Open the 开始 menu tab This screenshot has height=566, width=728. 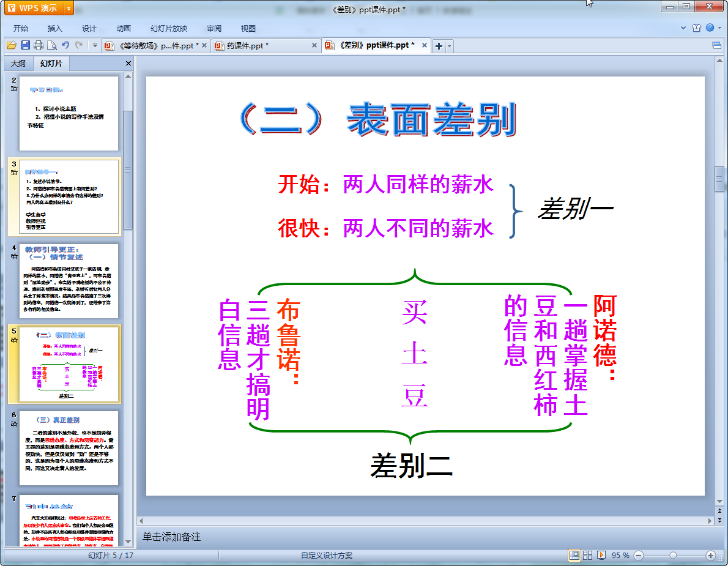click(x=20, y=28)
